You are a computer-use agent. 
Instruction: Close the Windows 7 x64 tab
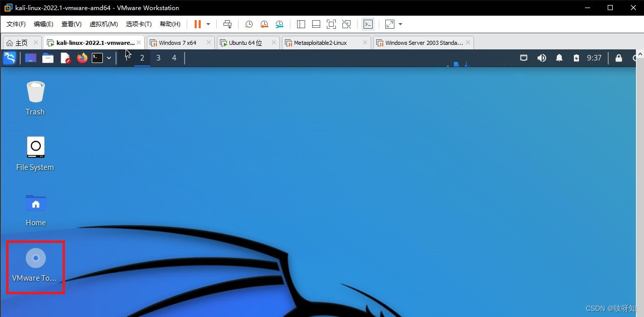[x=208, y=42]
